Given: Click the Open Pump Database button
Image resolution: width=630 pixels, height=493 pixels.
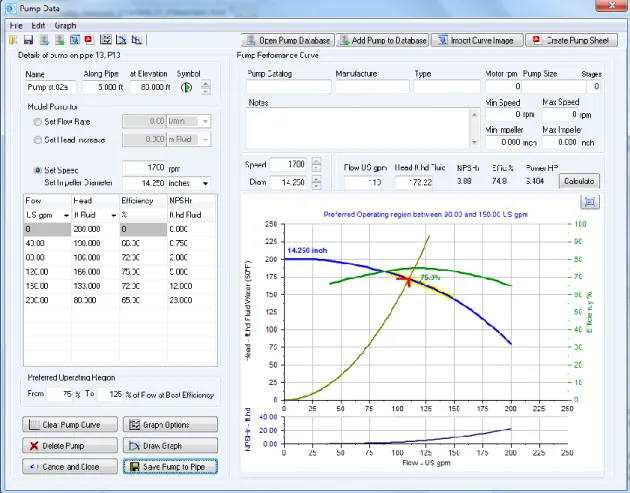Looking at the screenshot, I should pos(288,40).
